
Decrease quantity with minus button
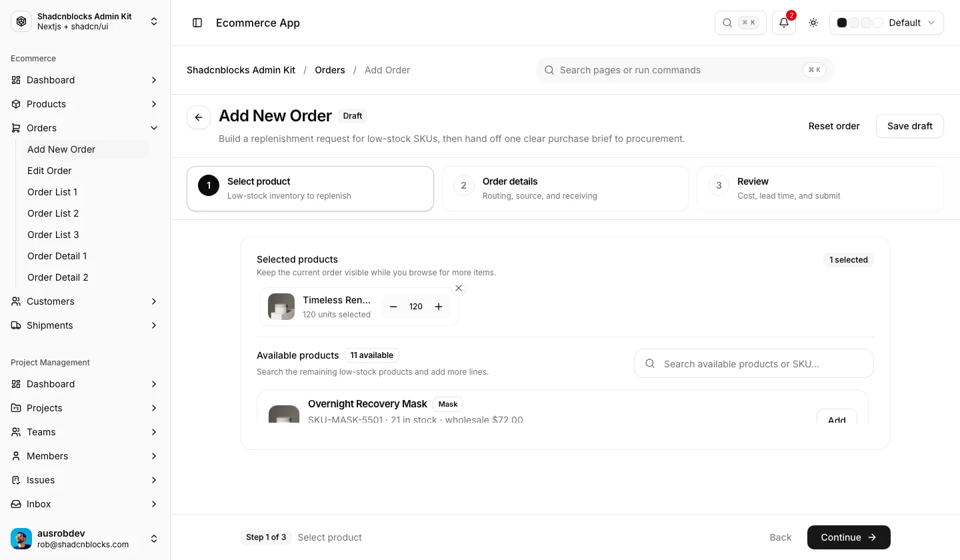tap(393, 307)
